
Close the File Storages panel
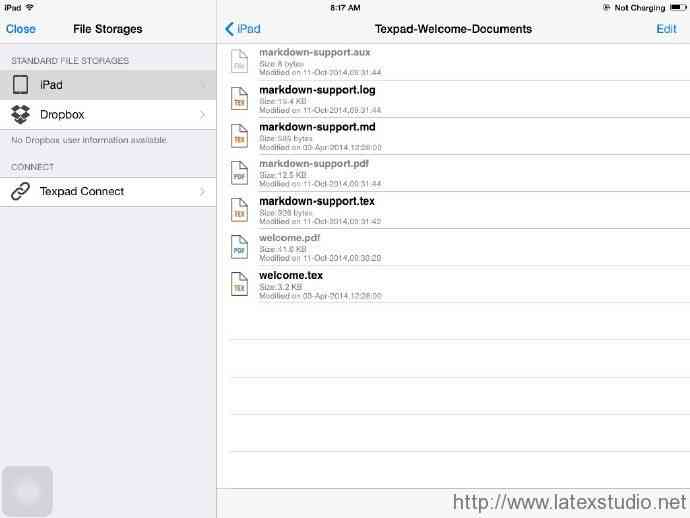(x=21, y=29)
